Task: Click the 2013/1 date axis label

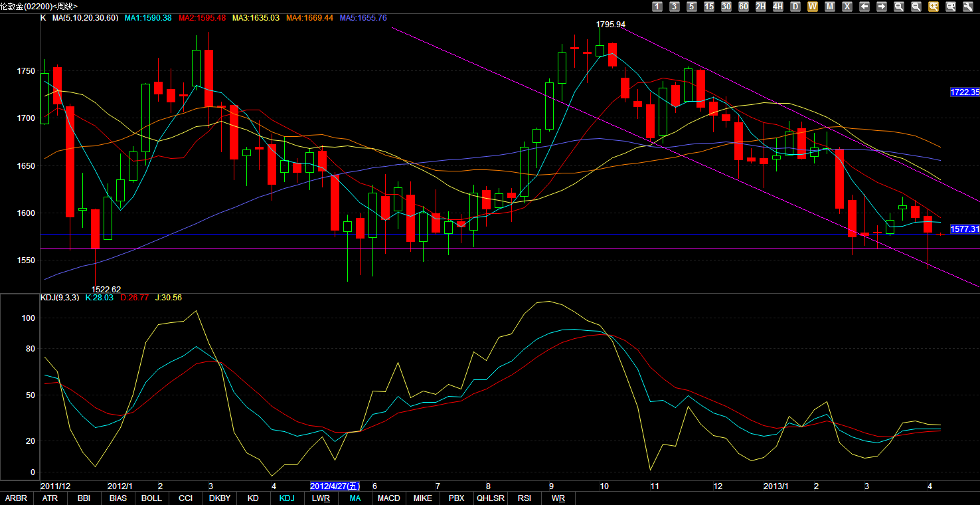Action: click(x=775, y=486)
